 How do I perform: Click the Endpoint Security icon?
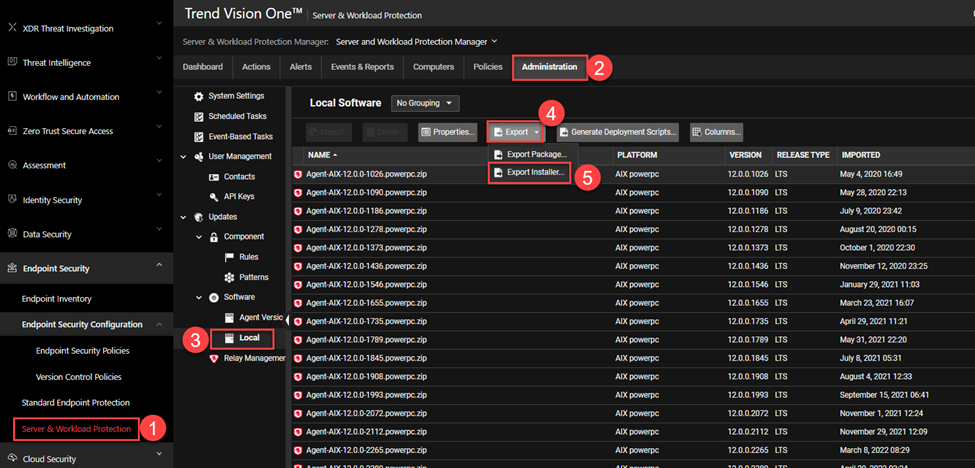click(11, 268)
